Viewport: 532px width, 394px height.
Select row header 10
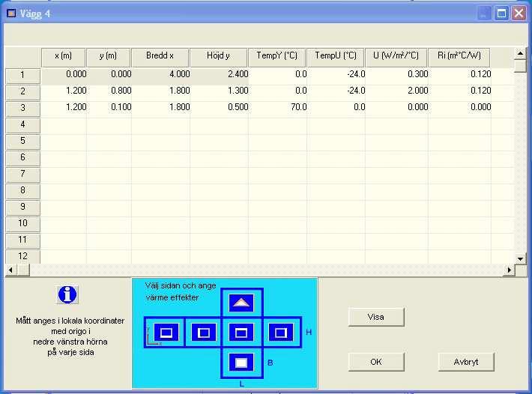[x=22, y=224]
